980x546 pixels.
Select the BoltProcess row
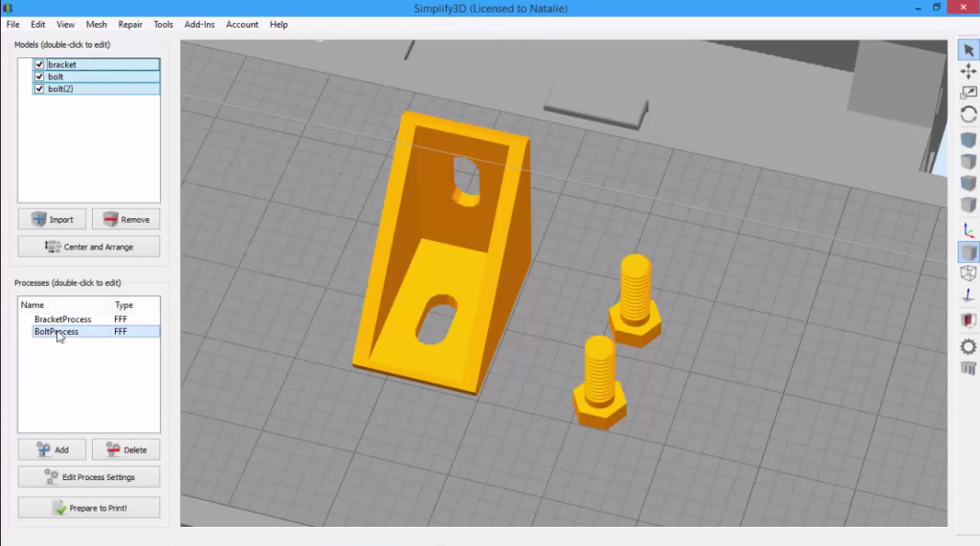[x=96, y=332]
